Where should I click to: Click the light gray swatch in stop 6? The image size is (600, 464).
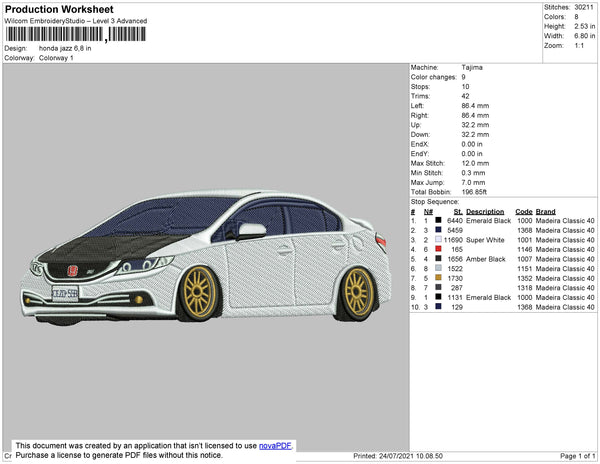437,269
